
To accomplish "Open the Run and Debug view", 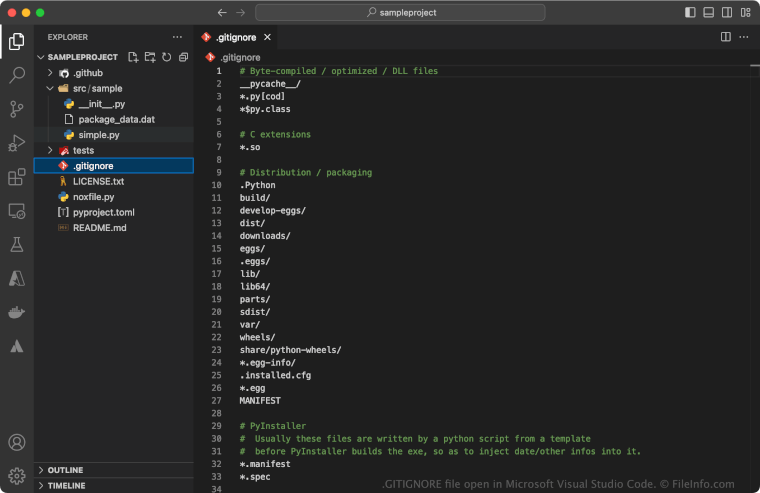I will [x=17, y=143].
